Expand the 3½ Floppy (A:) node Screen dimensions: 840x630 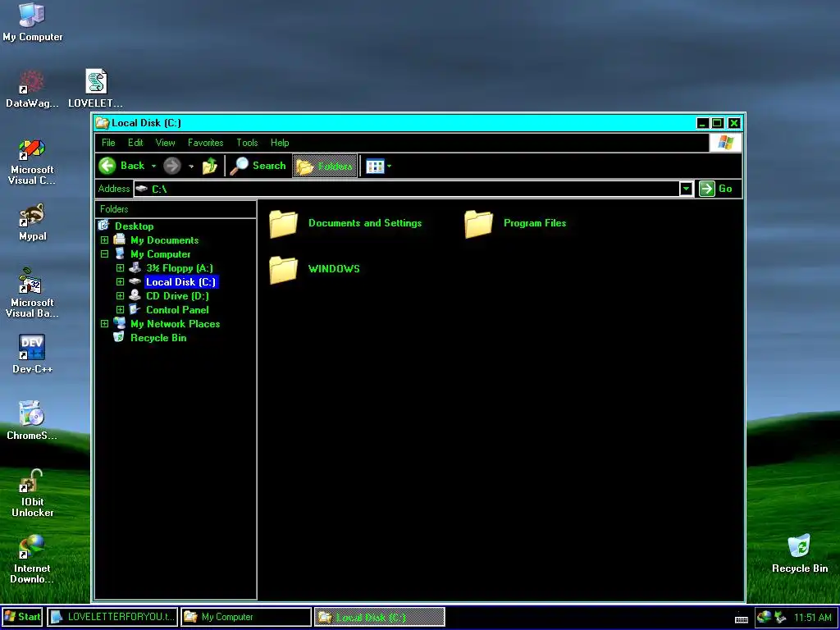120,268
